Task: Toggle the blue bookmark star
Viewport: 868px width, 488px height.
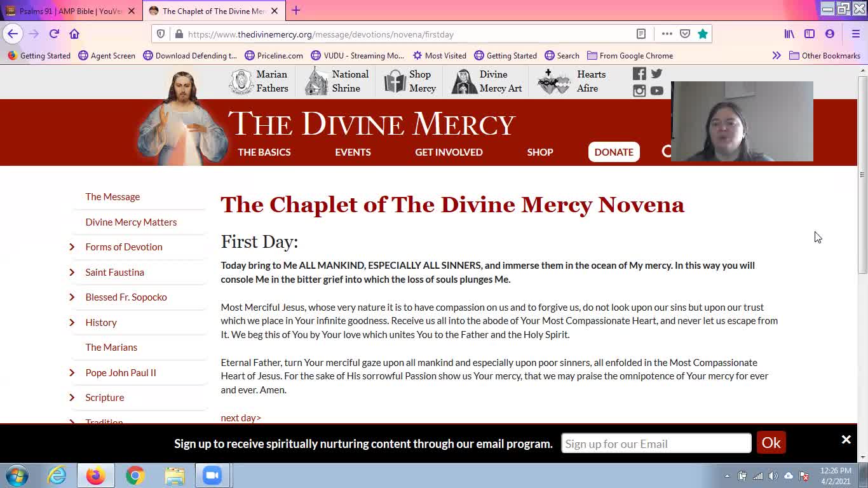Action: coord(703,34)
